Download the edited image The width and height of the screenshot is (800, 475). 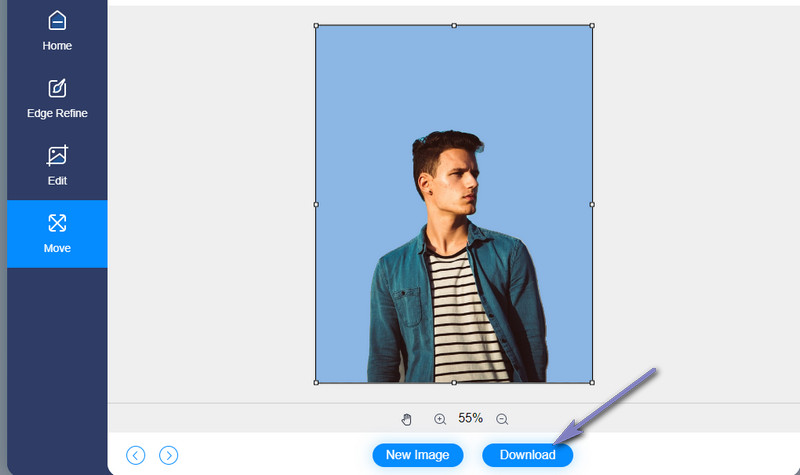point(527,455)
